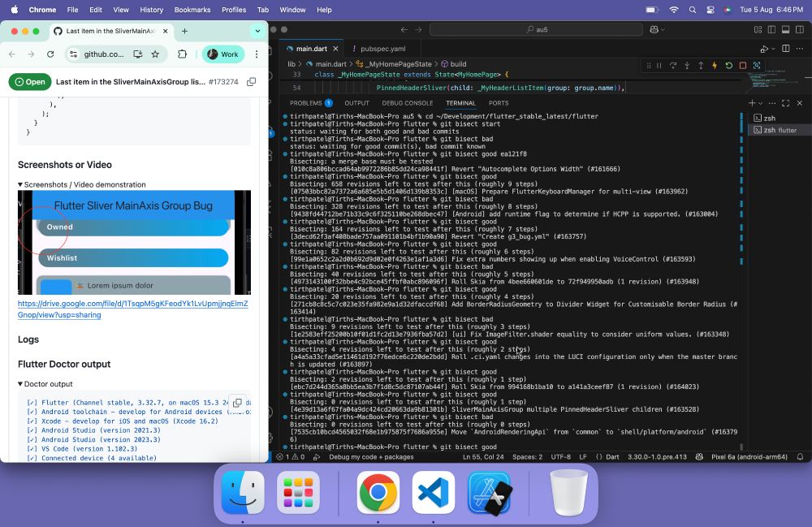This screenshot has width=812, height=527.
Task: Open Launchpad from the Dock
Action: (298, 493)
